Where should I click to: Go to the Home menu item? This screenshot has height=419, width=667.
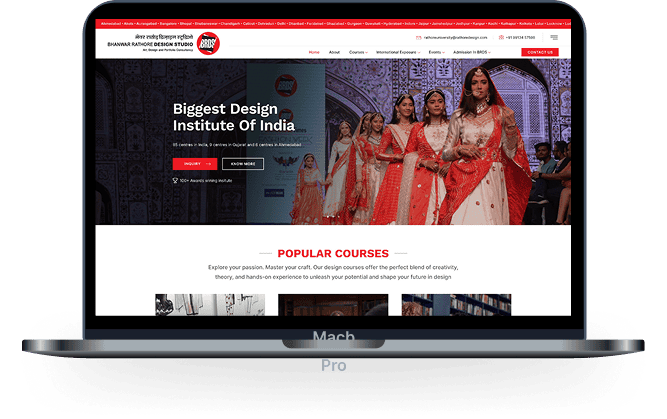[314, 52]
